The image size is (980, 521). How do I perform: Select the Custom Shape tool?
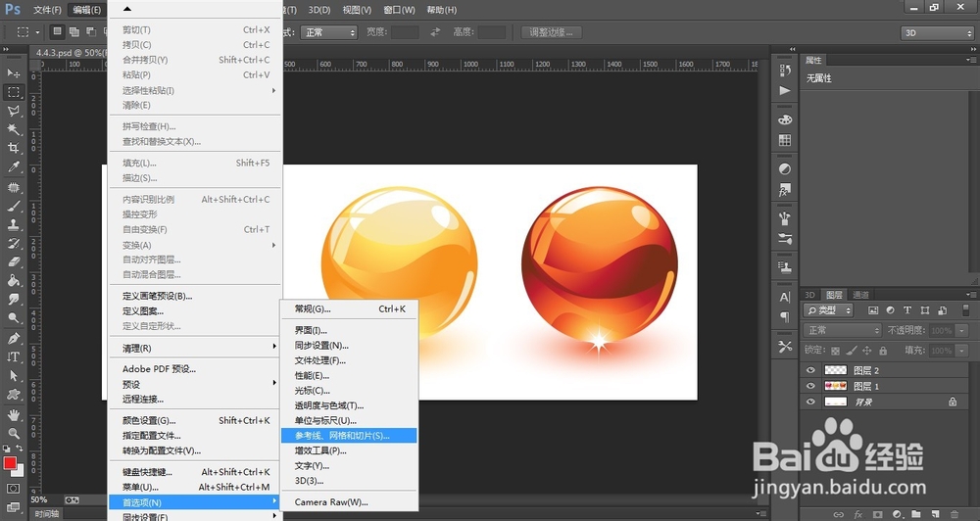(13, 395)
